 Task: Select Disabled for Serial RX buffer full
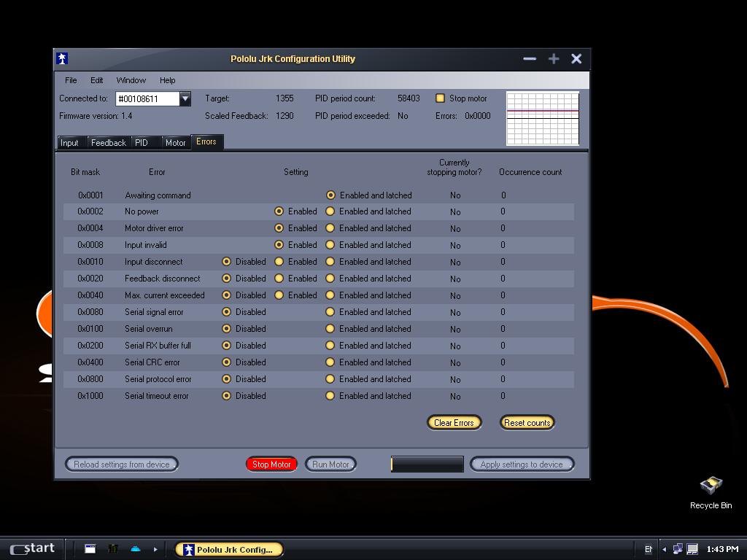coord(227,345)
